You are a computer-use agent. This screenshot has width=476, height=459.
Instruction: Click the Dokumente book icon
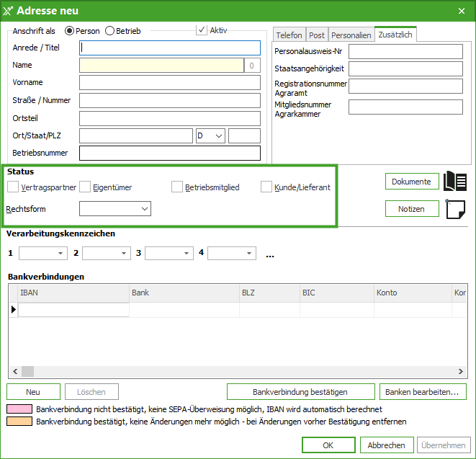456,182
